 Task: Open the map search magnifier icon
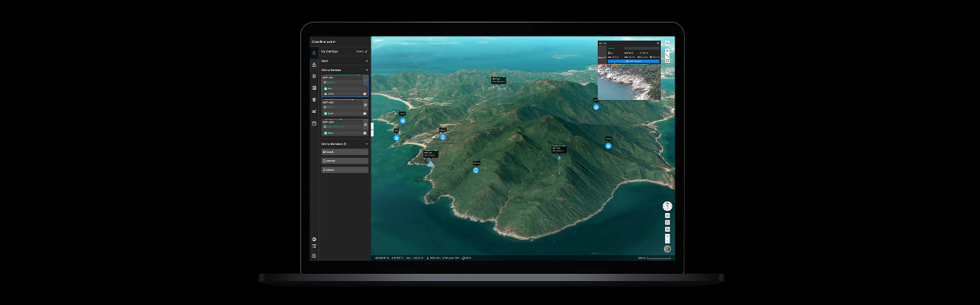(667, 43)
